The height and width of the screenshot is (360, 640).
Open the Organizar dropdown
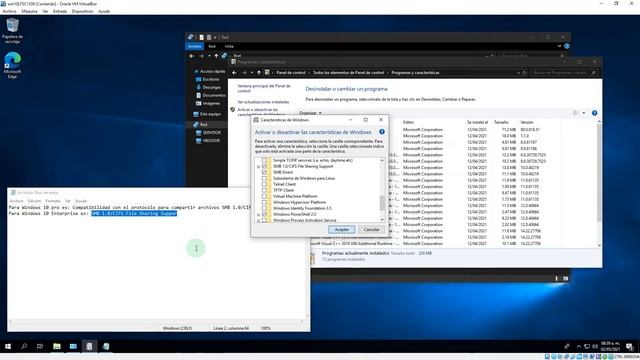(x=310, y=113)
